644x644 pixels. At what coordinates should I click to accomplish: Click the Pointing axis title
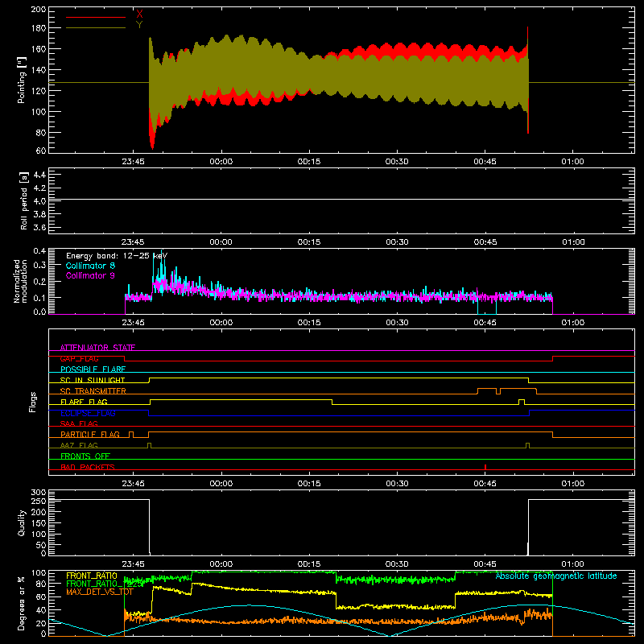coord(22,80)
